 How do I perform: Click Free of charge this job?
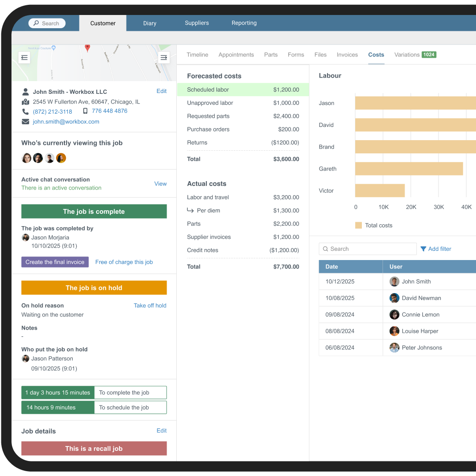coord(124,262)
